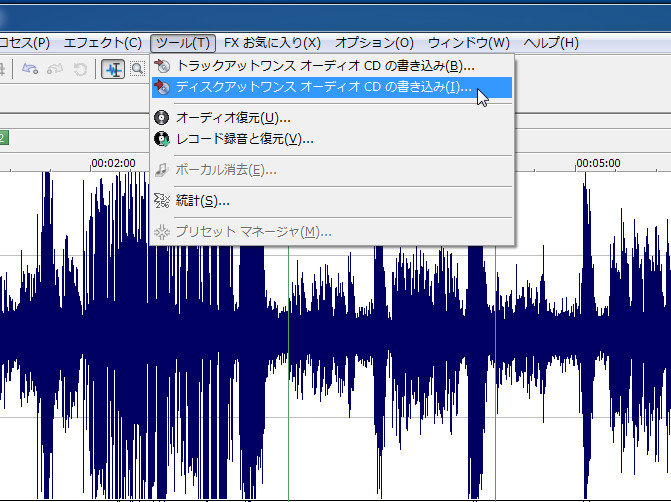The width and height of the screenshot is (671, 502).
Task: Click the audio restoration disc icon
Action: tap(161, 117)
